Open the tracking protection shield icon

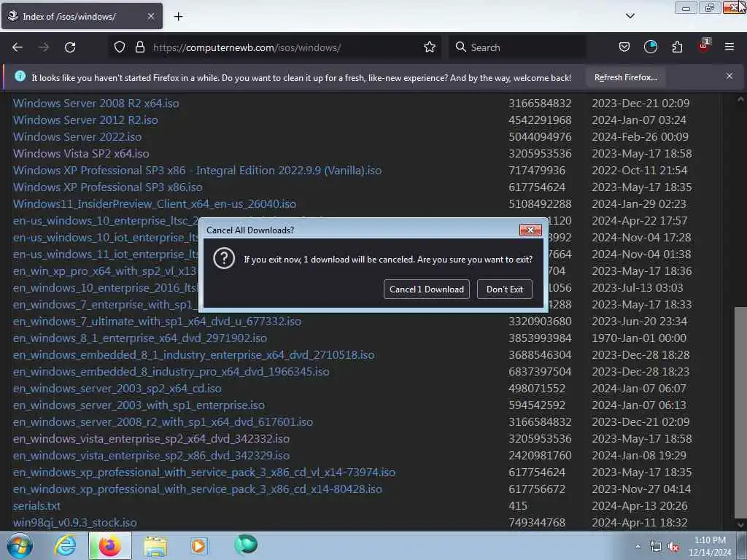coord(120,47)
